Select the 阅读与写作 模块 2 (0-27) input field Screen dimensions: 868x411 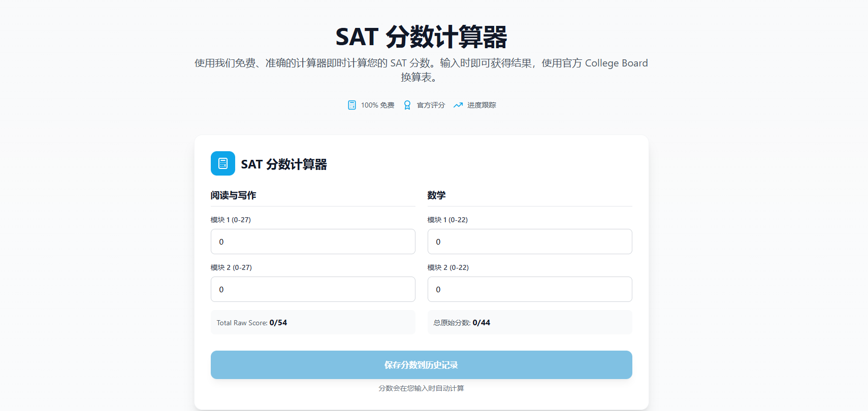tap(313, 289)
